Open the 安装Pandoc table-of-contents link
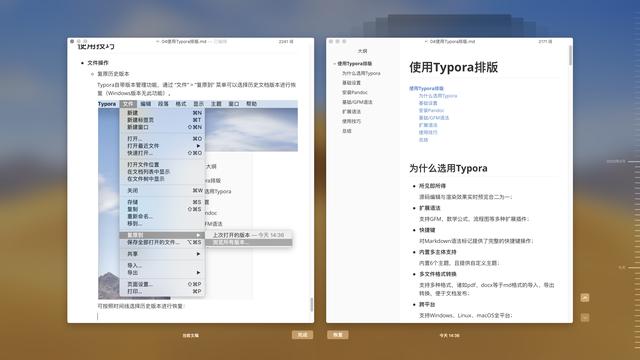Screen dimensions: 640x360 point(431,111)
